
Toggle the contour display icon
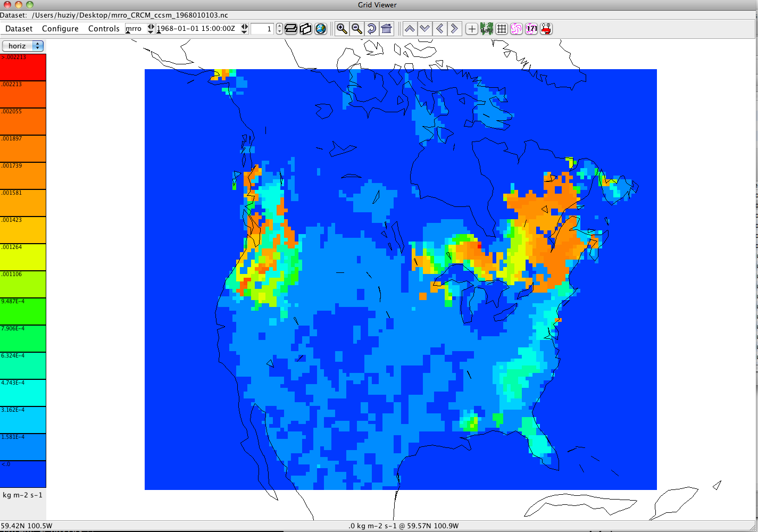[517, 29]
